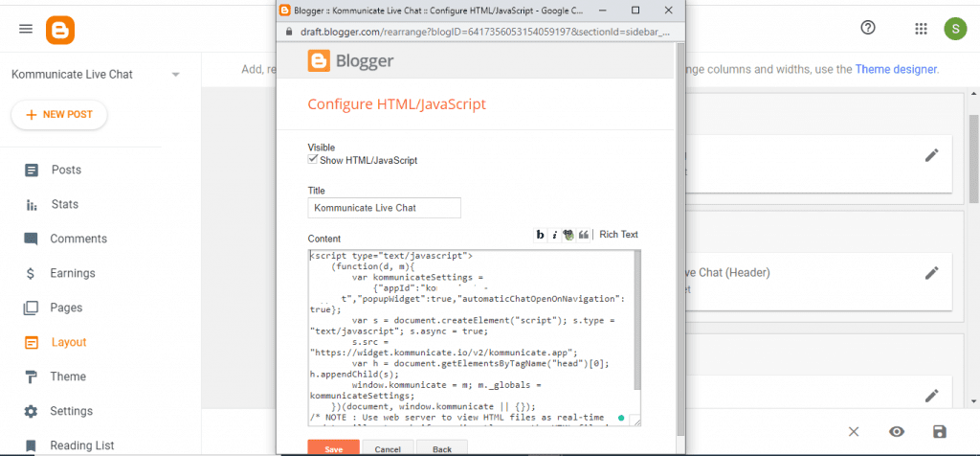Viewport: 980px width, 456px height.
Task: Apply italic formatting in Content toolbar
Action: click(554, 235)
